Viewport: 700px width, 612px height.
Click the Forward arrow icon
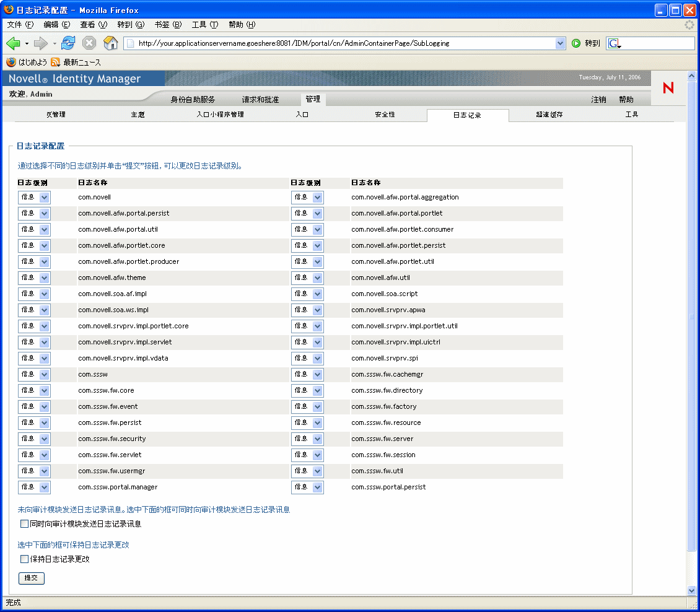(41, 43)
